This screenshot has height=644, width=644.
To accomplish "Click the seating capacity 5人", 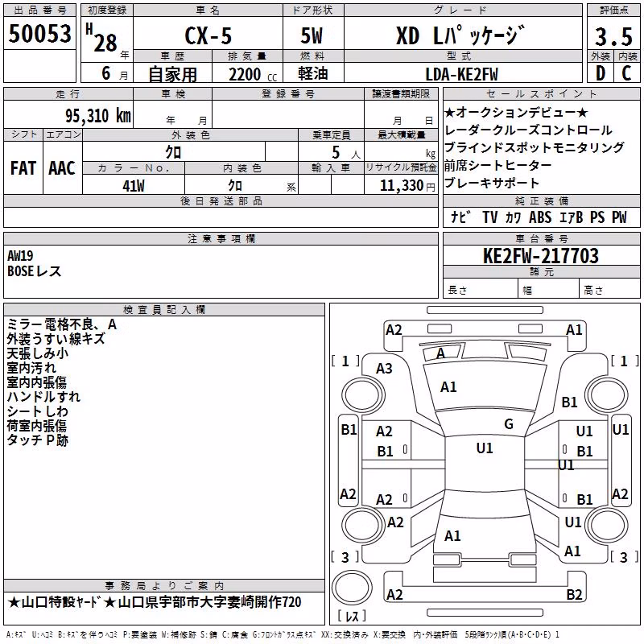I will tap(346, 153).
